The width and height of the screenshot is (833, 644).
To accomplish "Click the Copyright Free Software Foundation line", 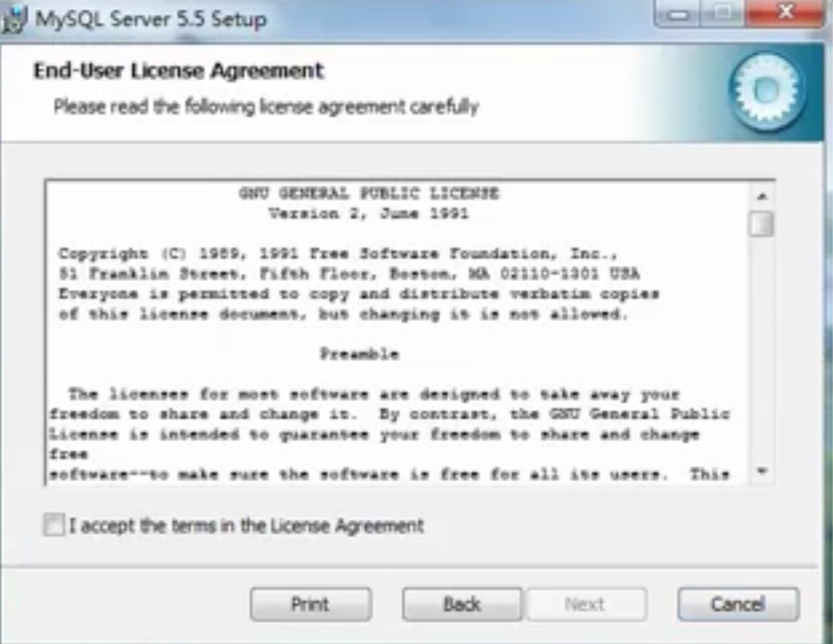I will click(x=338, y=254).
